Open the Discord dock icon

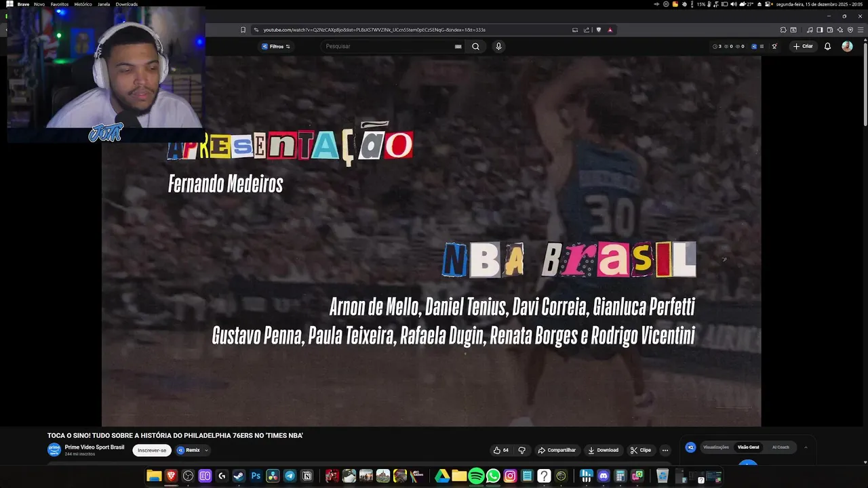point(604,476)
